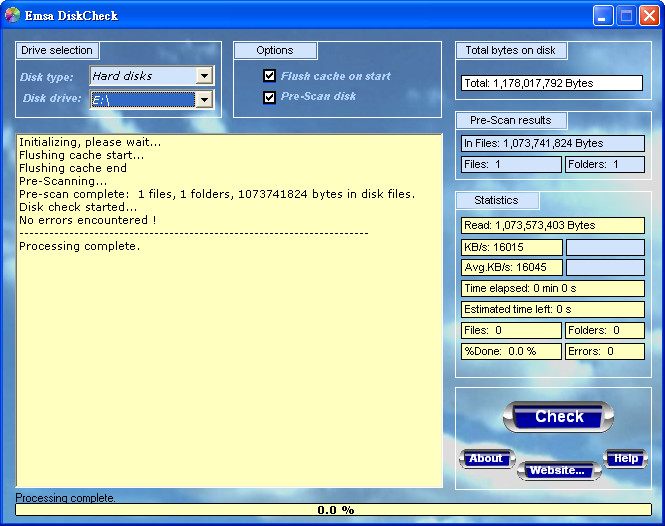
Task: Click the %Done: 0.0 % field
Action: pos(511,351)
